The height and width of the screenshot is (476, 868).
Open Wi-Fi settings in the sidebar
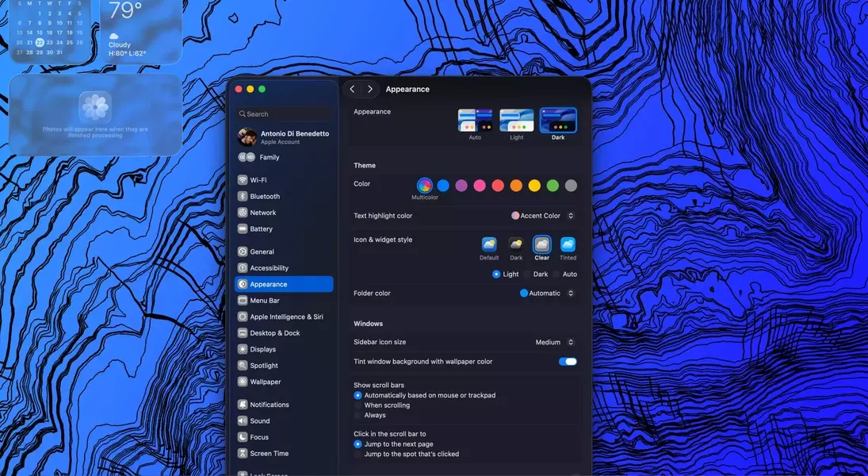point(258,180)
